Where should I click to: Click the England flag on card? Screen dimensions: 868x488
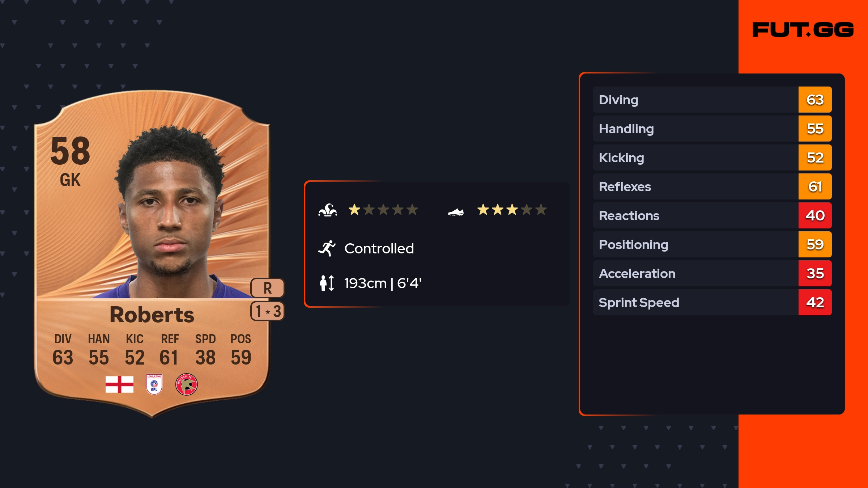click(x=119, y=384)
